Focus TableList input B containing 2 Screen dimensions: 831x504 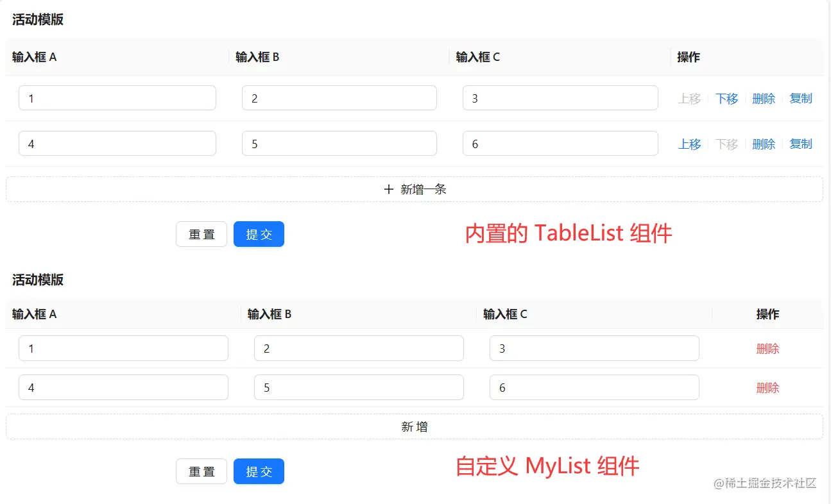coord(339,98)
